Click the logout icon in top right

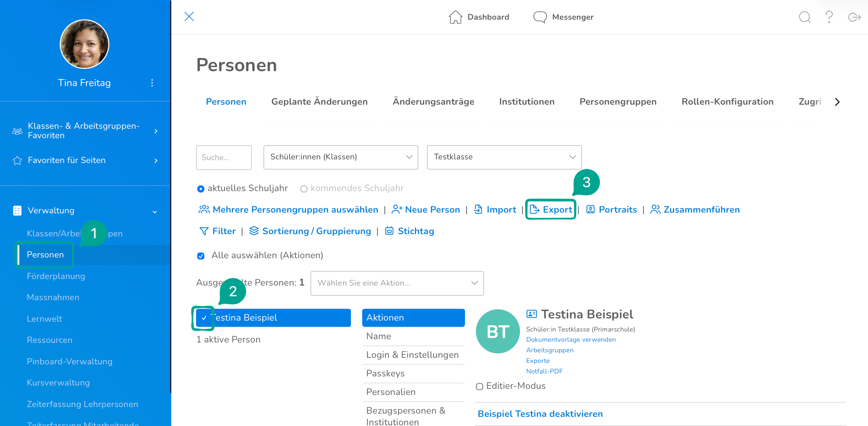(854, 17)
